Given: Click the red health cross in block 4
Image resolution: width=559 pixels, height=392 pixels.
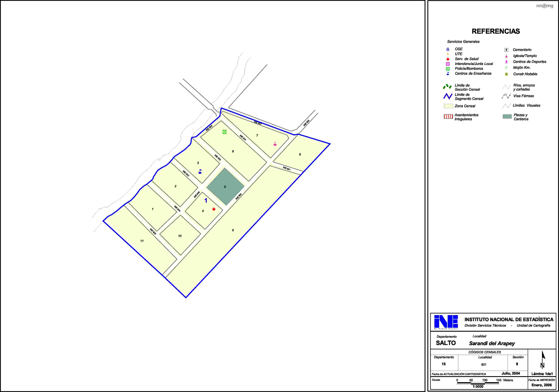Looking at the screenshot, I should 214,209.
